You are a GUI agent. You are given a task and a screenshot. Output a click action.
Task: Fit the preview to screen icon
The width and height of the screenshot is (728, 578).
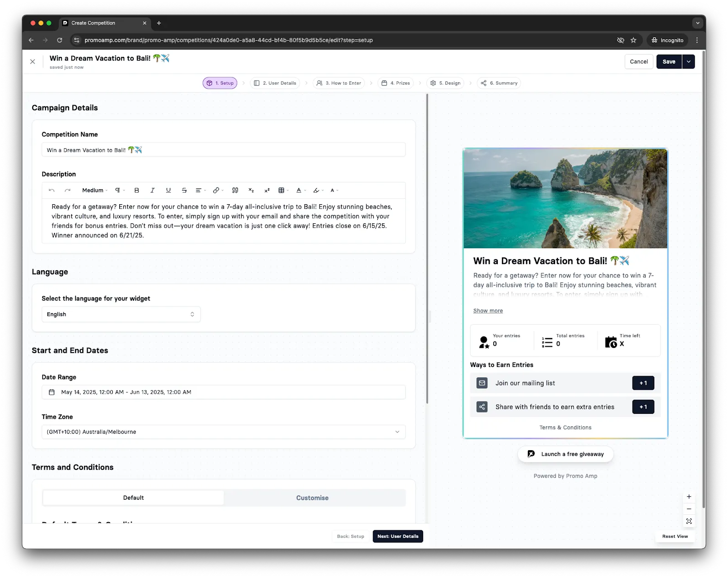(689, 521)
